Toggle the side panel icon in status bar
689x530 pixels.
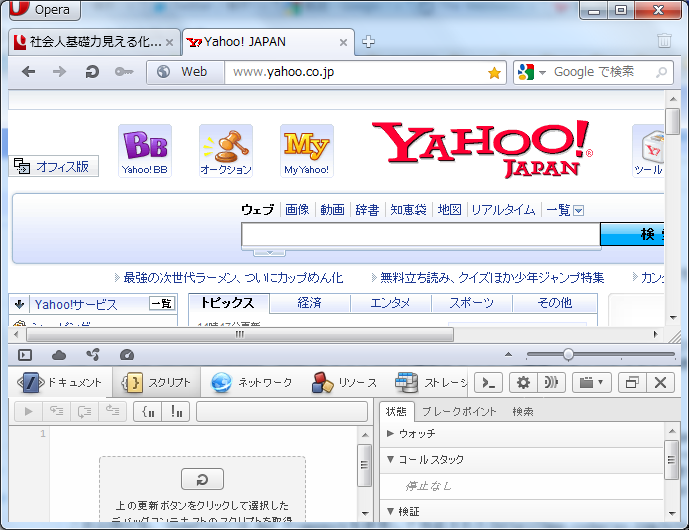point(25,355)
